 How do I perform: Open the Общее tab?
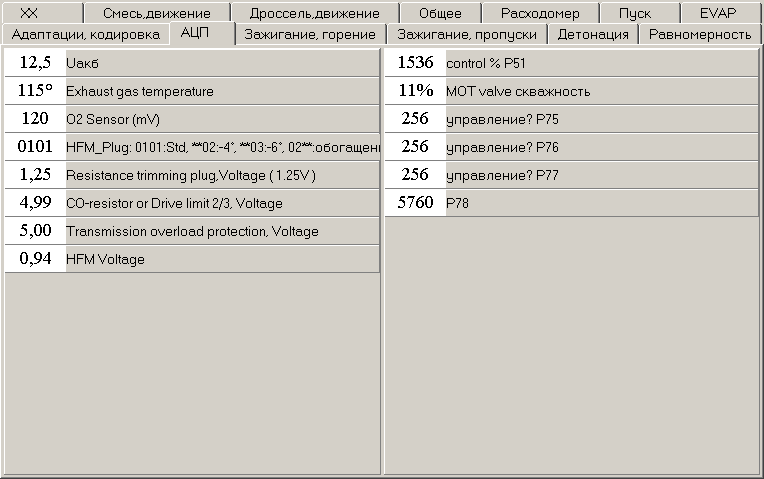click(x=440, y=13)
